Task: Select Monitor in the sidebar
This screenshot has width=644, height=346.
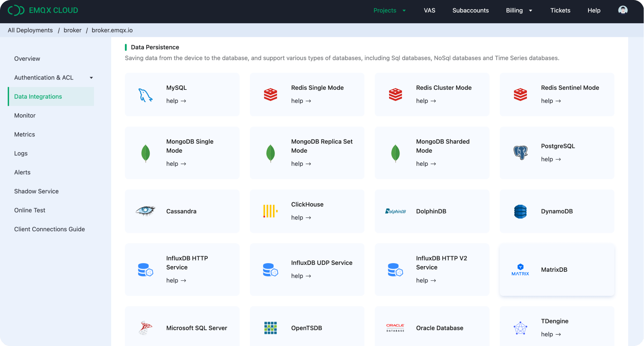Action: 25,115
